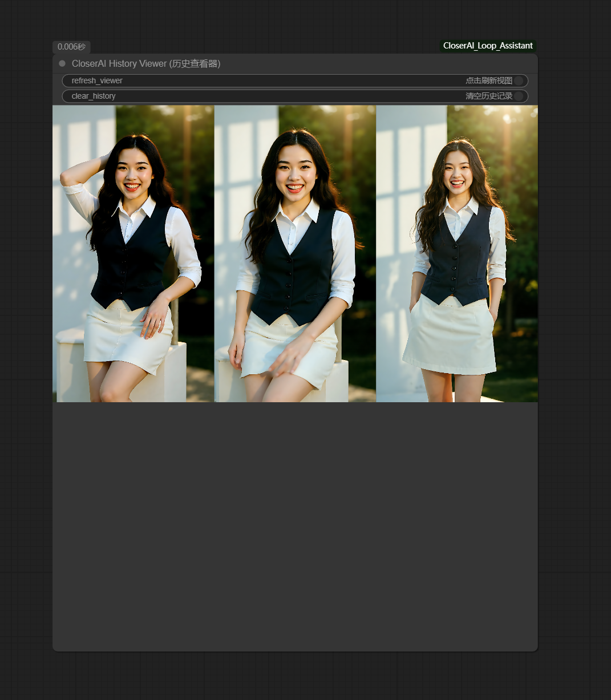Select the CloserAI History Viewer title bar
611x700 pixels.
(x=295, y=63)
